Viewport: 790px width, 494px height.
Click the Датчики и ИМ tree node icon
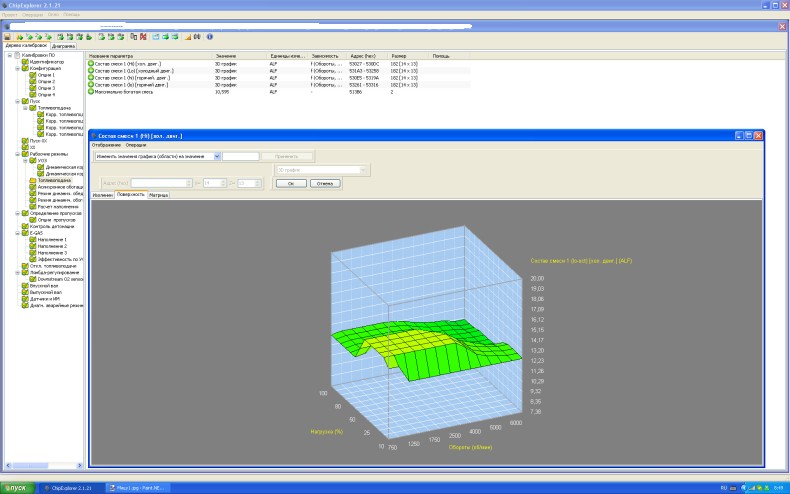tap(25, 298)
